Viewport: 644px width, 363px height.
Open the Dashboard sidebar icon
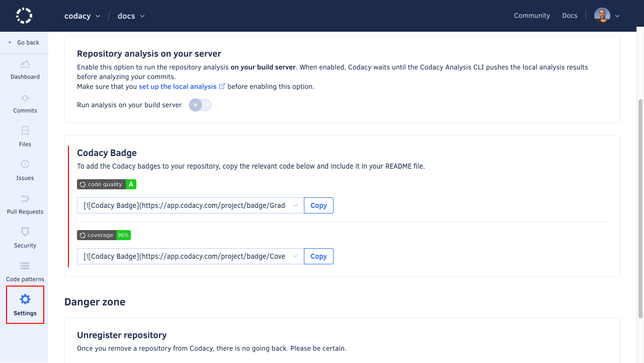tap(25, 64)
